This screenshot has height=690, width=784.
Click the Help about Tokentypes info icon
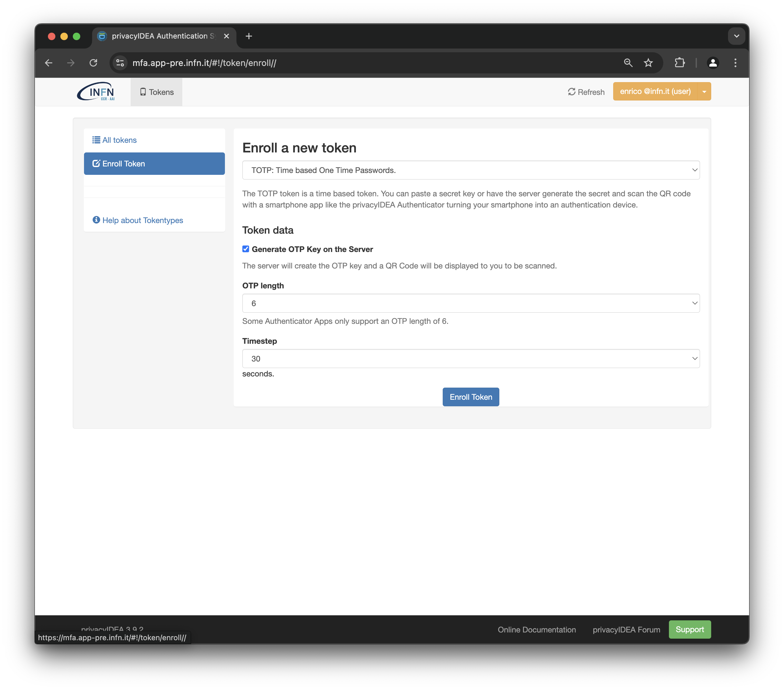[x=96, y=219]
